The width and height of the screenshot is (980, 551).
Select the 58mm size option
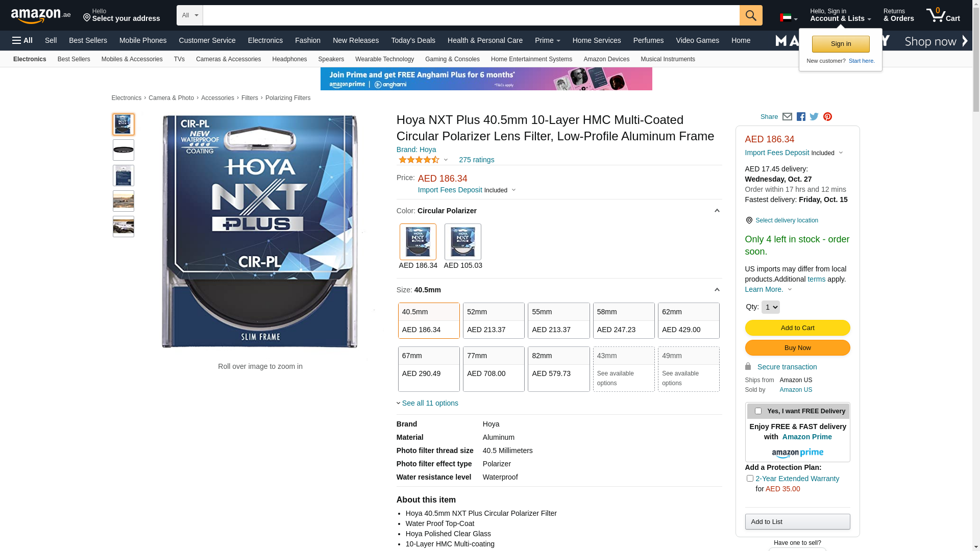[624, 321]
